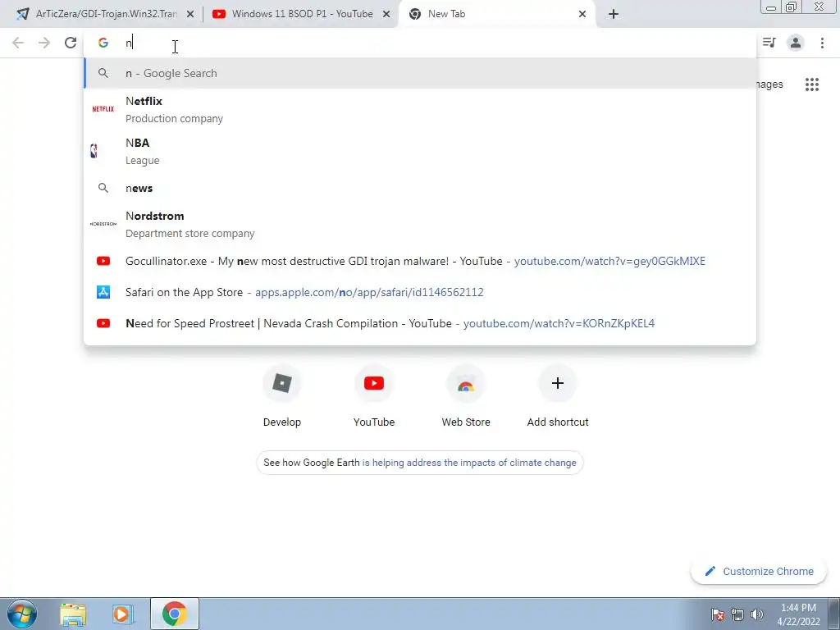Screen dimensions: 840x630
Task: Click Customize Chrome button
Action: (759, 572)
